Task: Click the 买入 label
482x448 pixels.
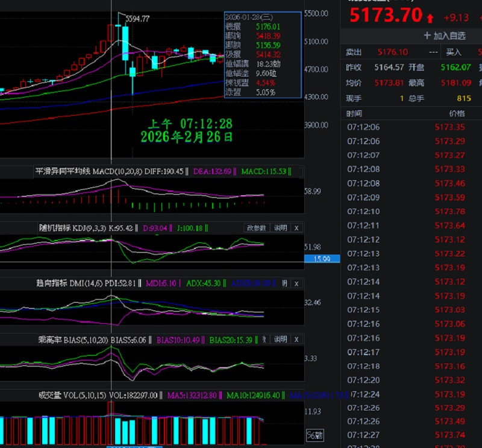Action: click(x=454, y=52)
